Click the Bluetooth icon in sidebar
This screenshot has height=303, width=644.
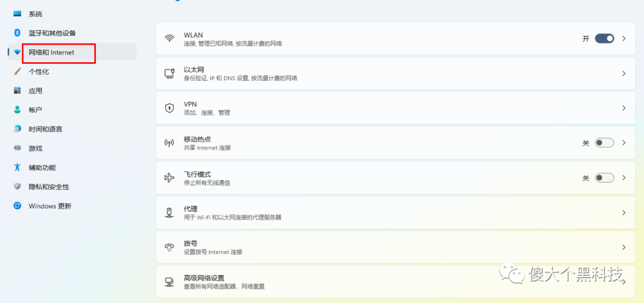coord(17,33)
